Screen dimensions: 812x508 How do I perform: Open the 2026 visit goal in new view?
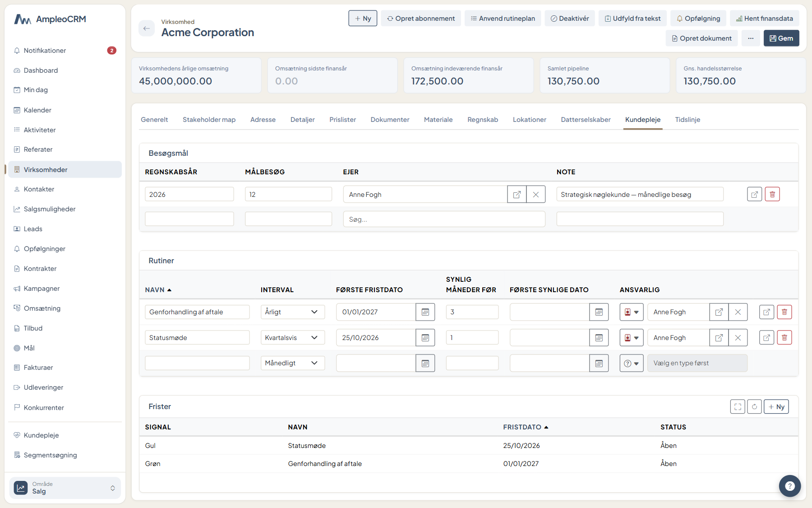tap(754, 194)
